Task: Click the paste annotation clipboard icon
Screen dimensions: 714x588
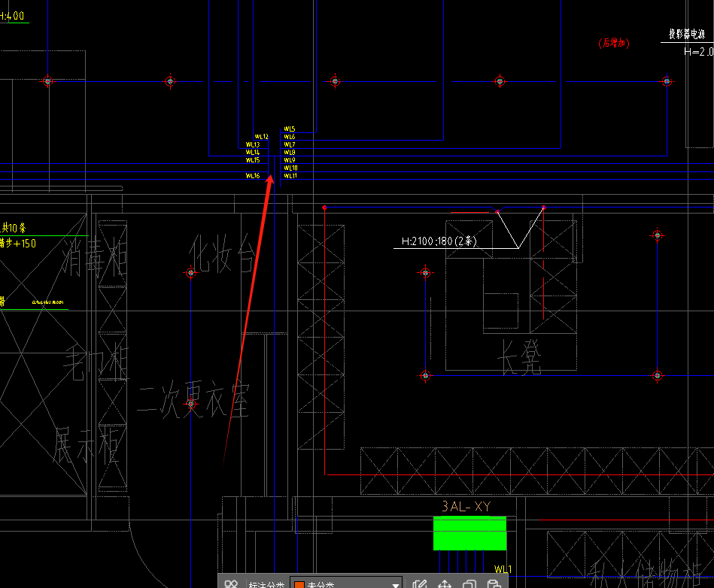Action: pos(494,584)
